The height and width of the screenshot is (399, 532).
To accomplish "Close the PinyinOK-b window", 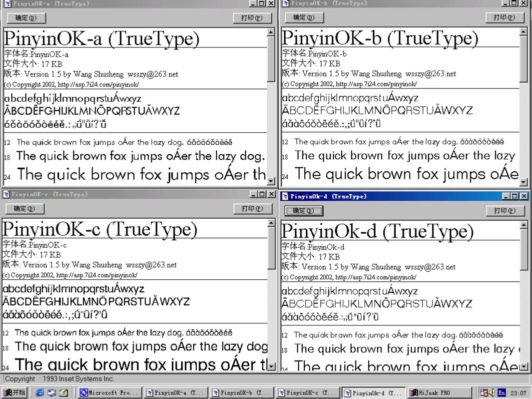I will (523, 3).
